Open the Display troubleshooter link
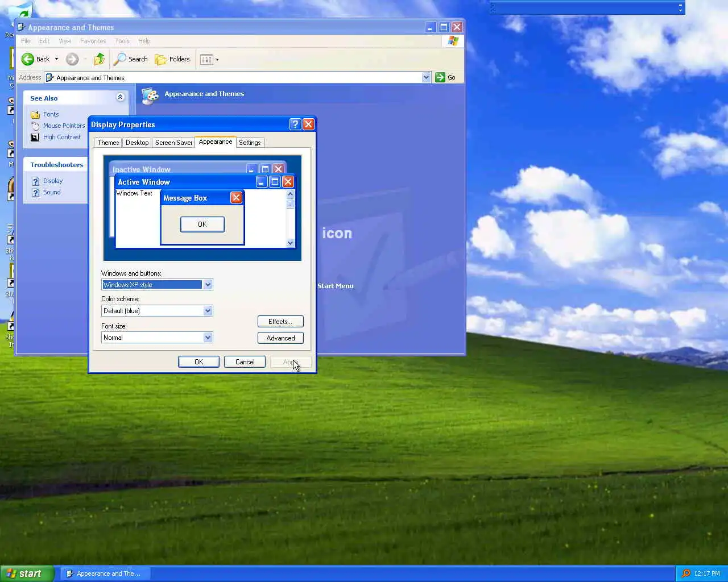The height and width of the screenshot is (582, 728). coord(53,181)
